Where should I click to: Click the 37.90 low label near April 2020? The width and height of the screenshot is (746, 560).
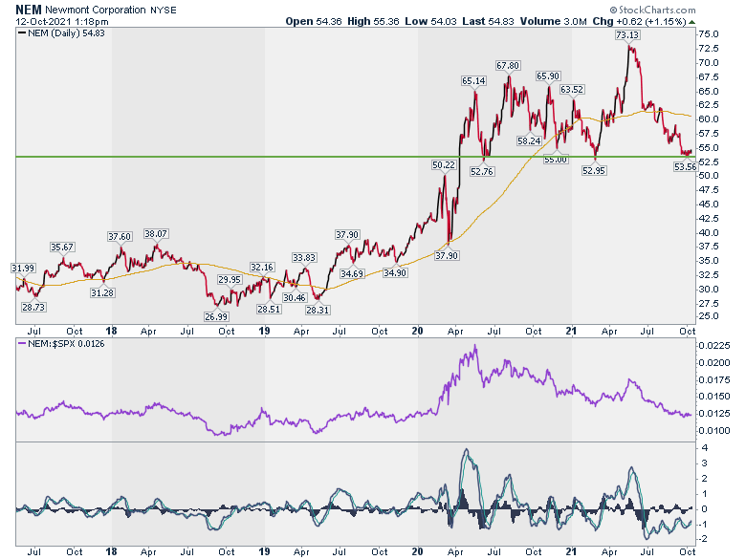tap(447, 255)
